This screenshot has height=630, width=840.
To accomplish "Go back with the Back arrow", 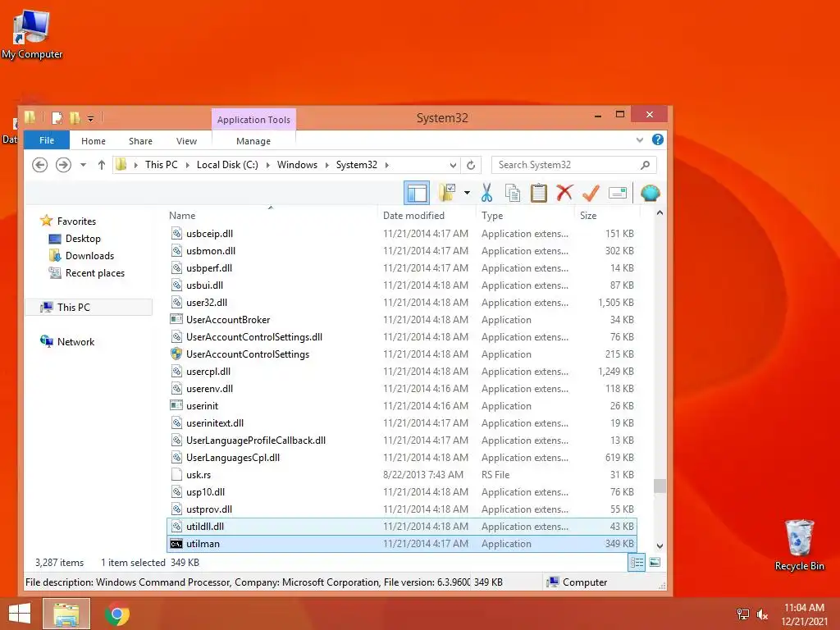I will 39,165.
